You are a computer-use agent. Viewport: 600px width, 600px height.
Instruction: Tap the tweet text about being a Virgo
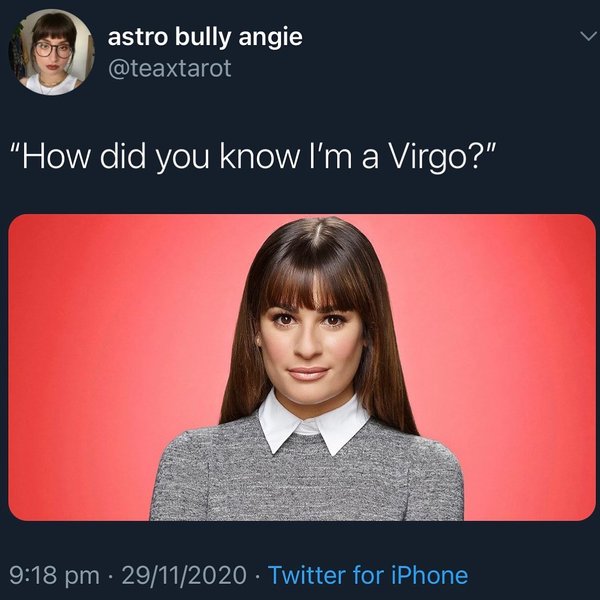tap(255, 157)
